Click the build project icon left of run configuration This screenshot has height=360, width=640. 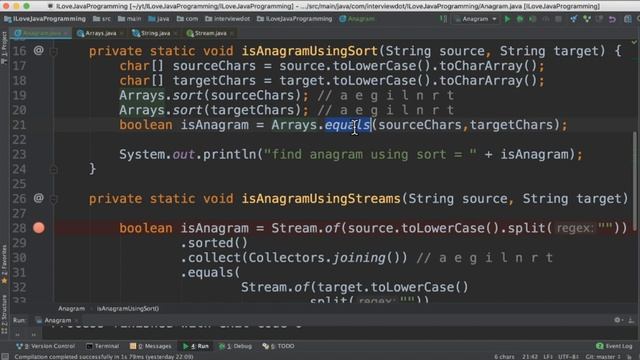(443, 19)
